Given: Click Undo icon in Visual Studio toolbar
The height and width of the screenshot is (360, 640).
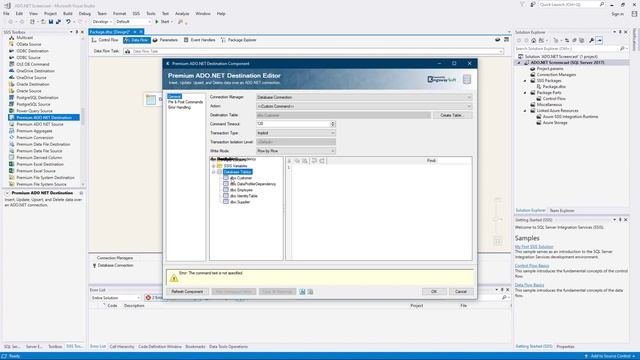Looking at the screenshot, I should (68, 22).
